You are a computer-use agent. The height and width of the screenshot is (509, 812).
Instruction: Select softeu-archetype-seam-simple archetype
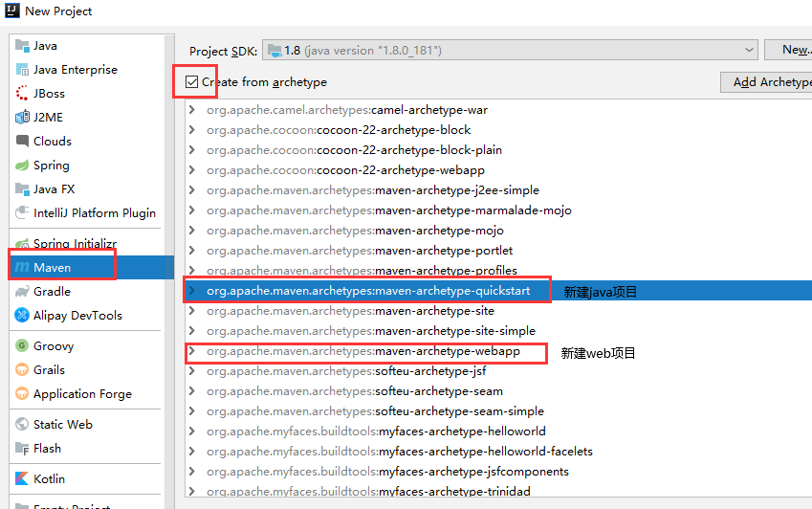[x=375, y=411]
